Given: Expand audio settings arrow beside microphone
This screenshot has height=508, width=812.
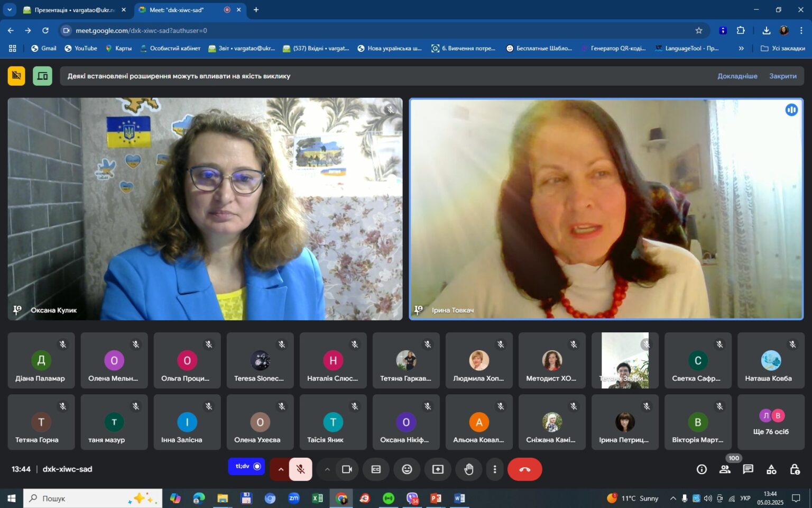Looking at the screenshot, I should 281,469.
